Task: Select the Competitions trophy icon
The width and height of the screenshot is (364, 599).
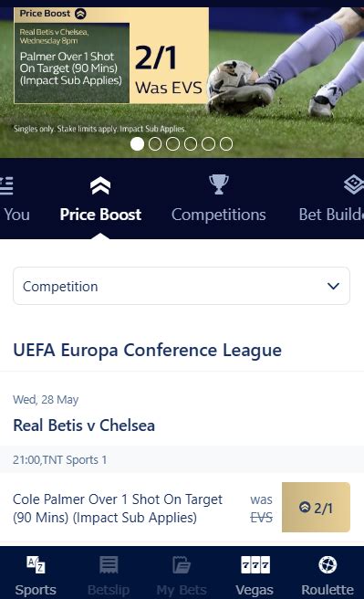Action: pyautogui.click(x=219, y=184)
